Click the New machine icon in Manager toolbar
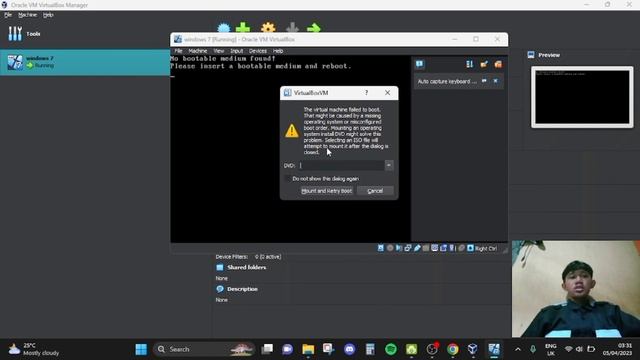Viewport: 640px width, 360px height. coord(224,28)
